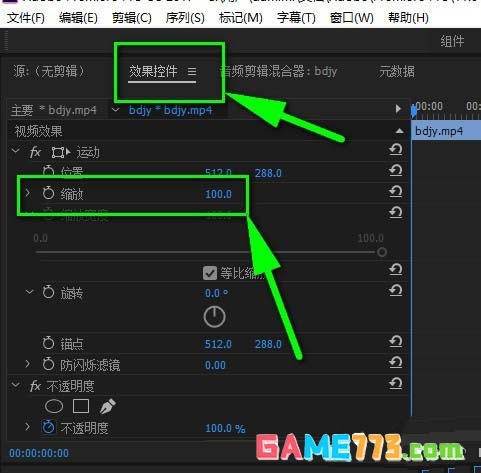Reset the 位置 parameter
Screen dimensions: 481x473
click(396, 171)
